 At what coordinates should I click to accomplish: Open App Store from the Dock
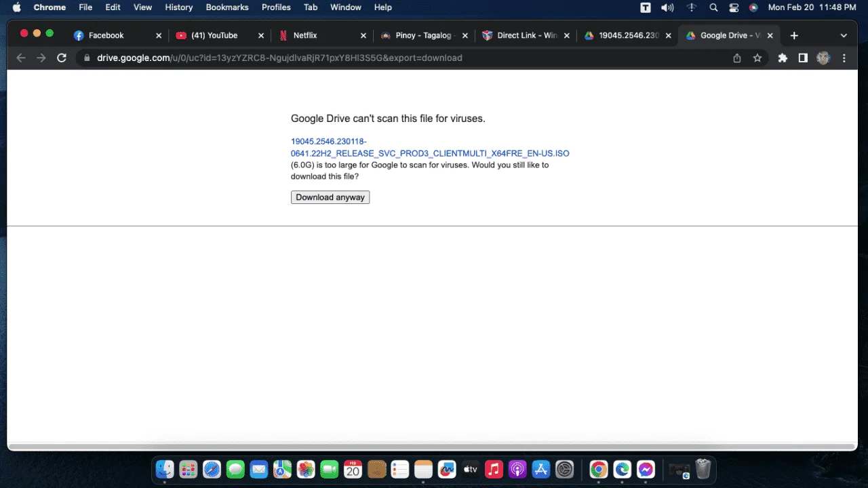(540, 469)
